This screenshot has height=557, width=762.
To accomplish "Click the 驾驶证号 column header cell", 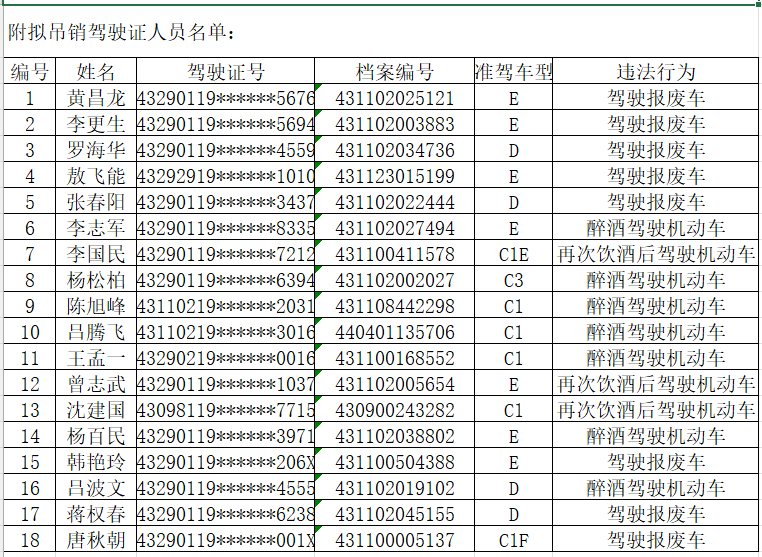I will pos(225,71).
